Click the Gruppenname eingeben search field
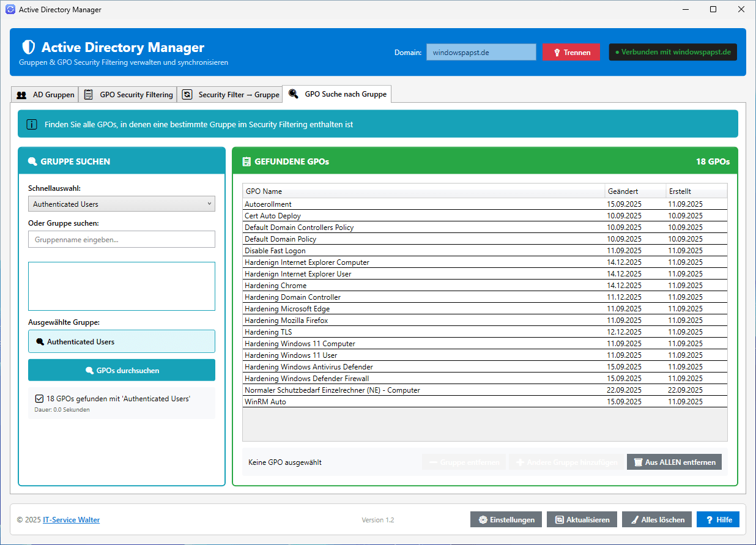Viewport: 756px width, 545px height. (x=121, y=239)
